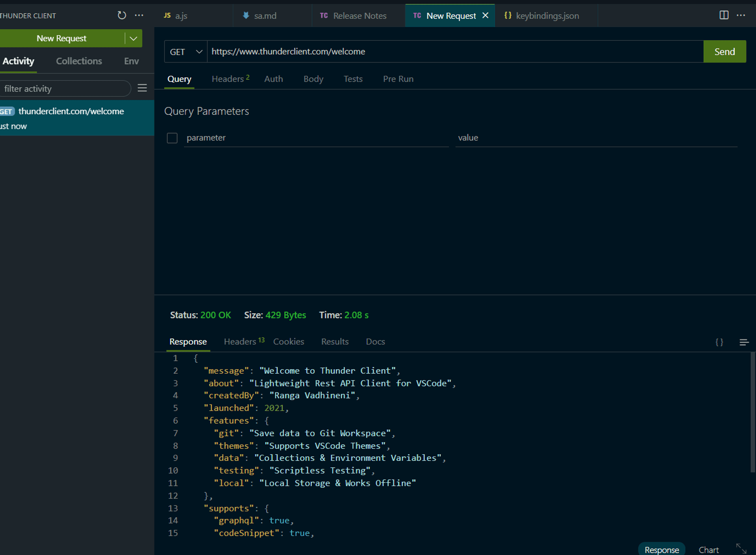Click the Send button
The width and height of the screenshot is (756, 555).
coord(724,52)
